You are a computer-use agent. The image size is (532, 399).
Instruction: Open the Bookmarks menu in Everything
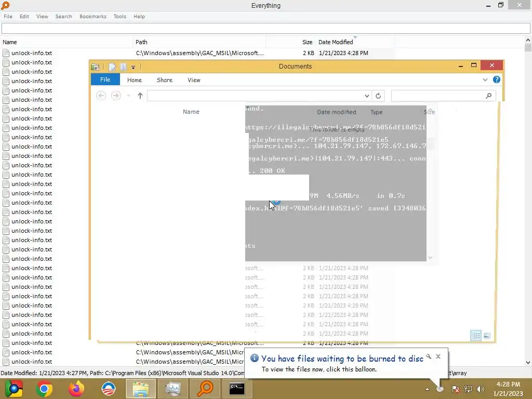click(92, 16)
